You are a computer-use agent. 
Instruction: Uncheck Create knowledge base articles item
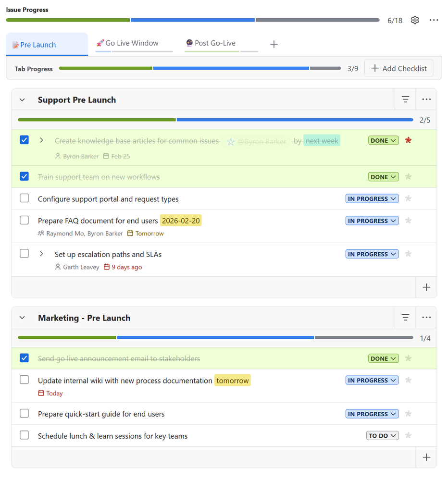click(x=24, y=140)
